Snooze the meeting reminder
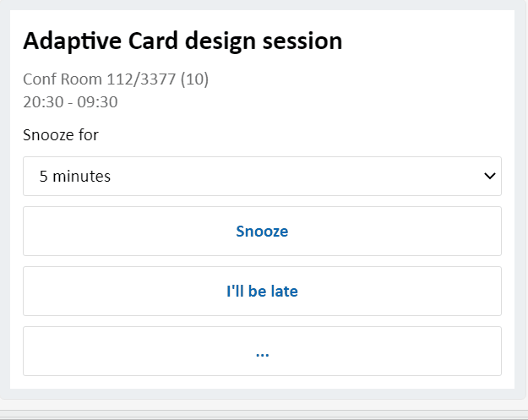Screen dimensions: 528x420 pos(262,231)
